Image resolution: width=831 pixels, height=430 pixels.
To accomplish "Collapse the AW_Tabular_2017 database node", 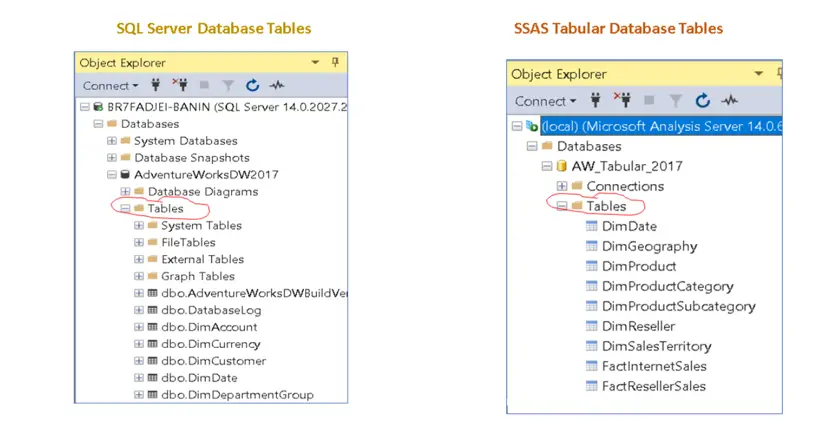I will pos(547,166).
